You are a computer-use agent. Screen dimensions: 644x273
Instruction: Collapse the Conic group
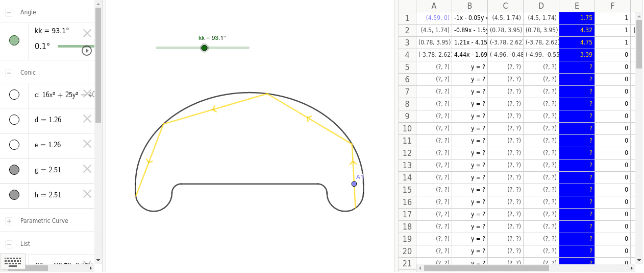[9, 73]
